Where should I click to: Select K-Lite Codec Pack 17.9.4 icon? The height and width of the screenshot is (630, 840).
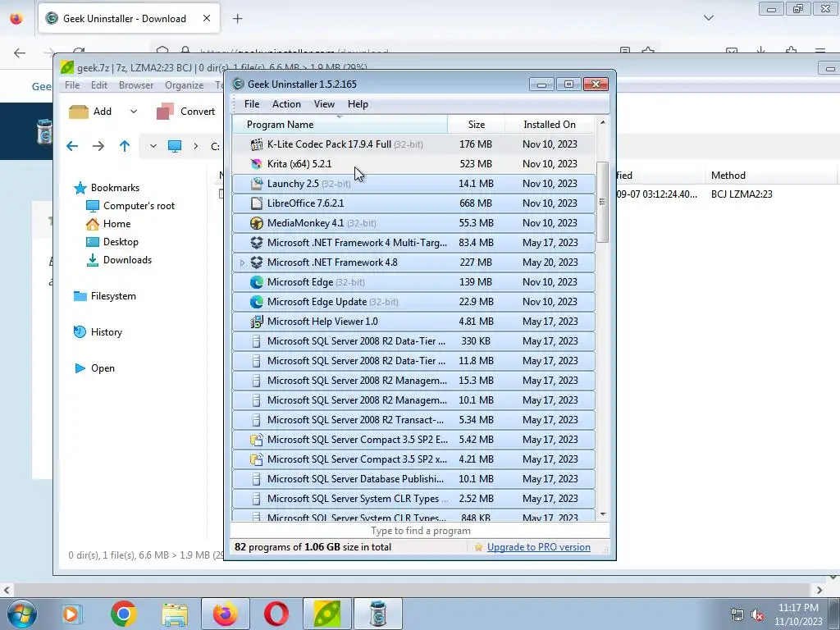tap(257, 144)
